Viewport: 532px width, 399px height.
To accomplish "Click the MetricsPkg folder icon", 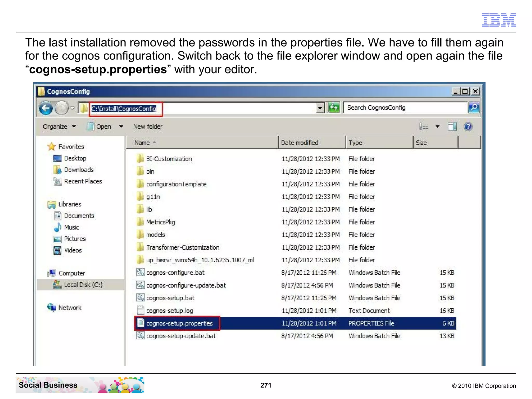I will (x=140, y=222).
